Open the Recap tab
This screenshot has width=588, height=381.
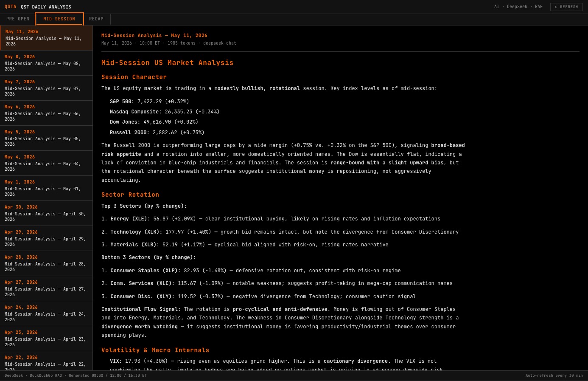(96, 19)
